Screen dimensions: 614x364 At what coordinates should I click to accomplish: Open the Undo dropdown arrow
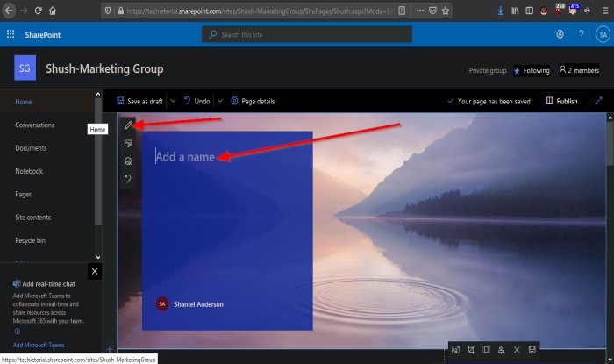pyautogui.click(x=220, y=101)
